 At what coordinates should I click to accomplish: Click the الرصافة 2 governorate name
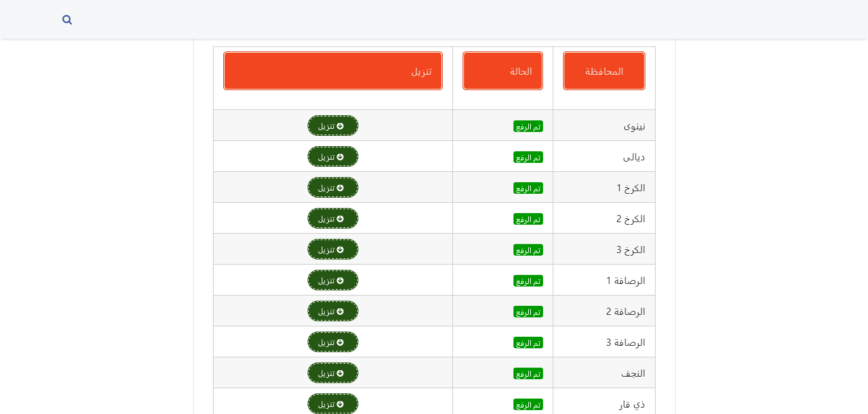tap(625, 312)
